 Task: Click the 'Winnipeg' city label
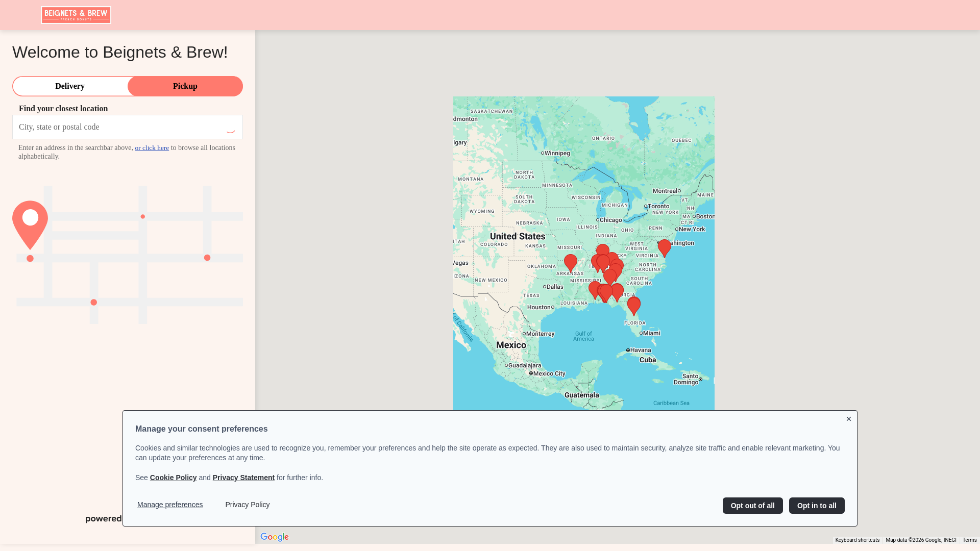point(557,153)
